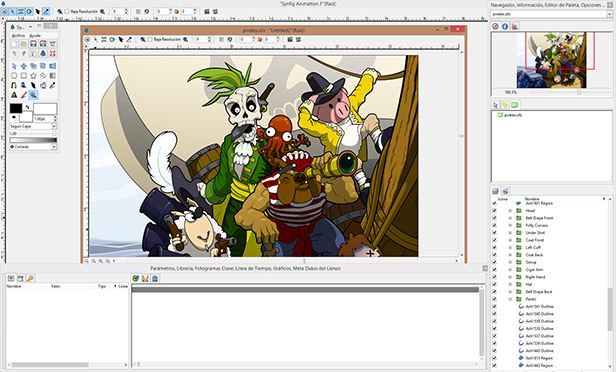Open the Archivo menu
This screenshot has height=372, width=616.
(x=18, y=36)
